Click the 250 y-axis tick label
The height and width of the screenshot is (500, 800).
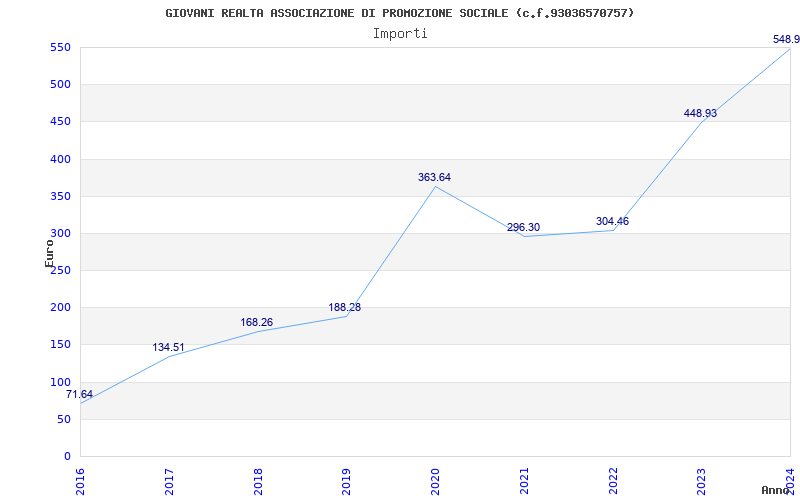(x=59, y=271)
